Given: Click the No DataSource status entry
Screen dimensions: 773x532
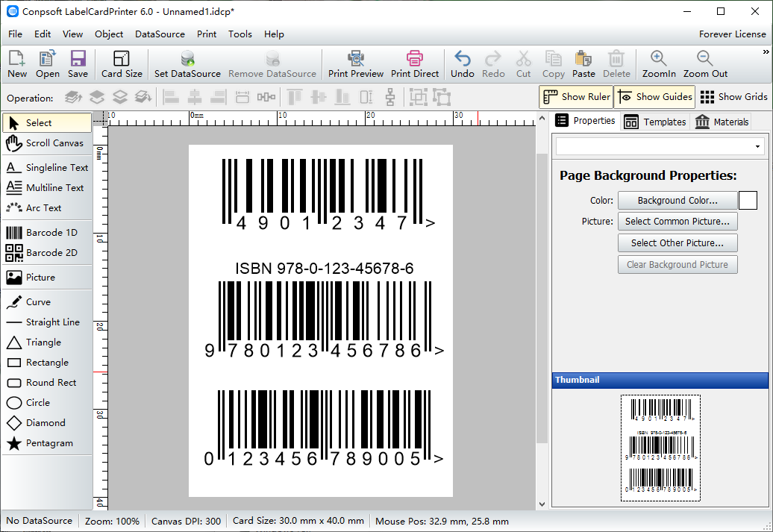Looking at the screenshot, I should [39, 521].
